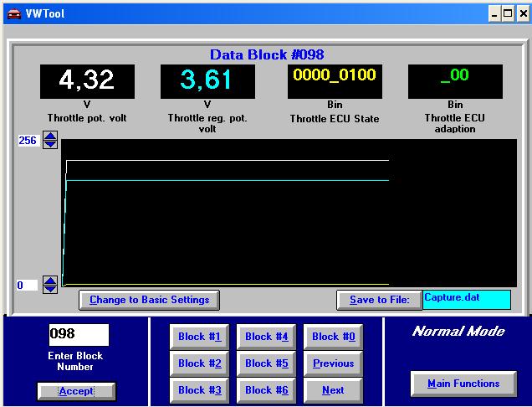Select the Capture.dat filename field
The width and height of the screenshot is (532, 407).
[467, 300]
